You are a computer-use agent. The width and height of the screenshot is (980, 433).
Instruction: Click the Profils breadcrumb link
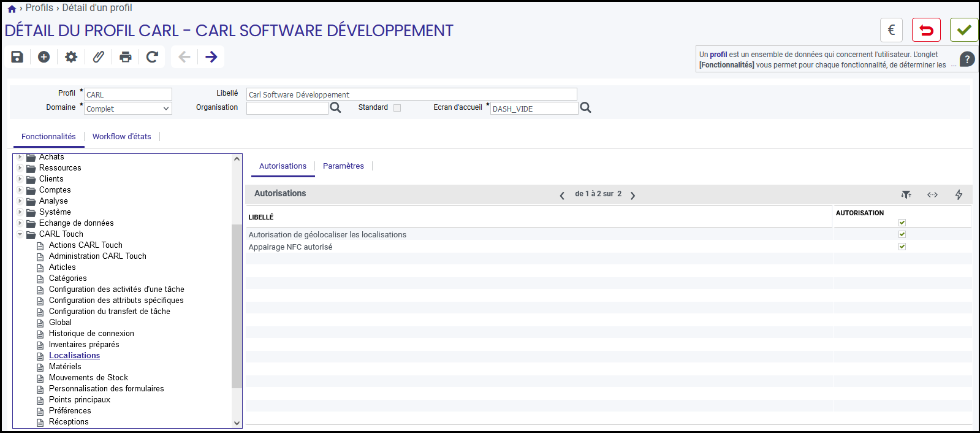39,8
